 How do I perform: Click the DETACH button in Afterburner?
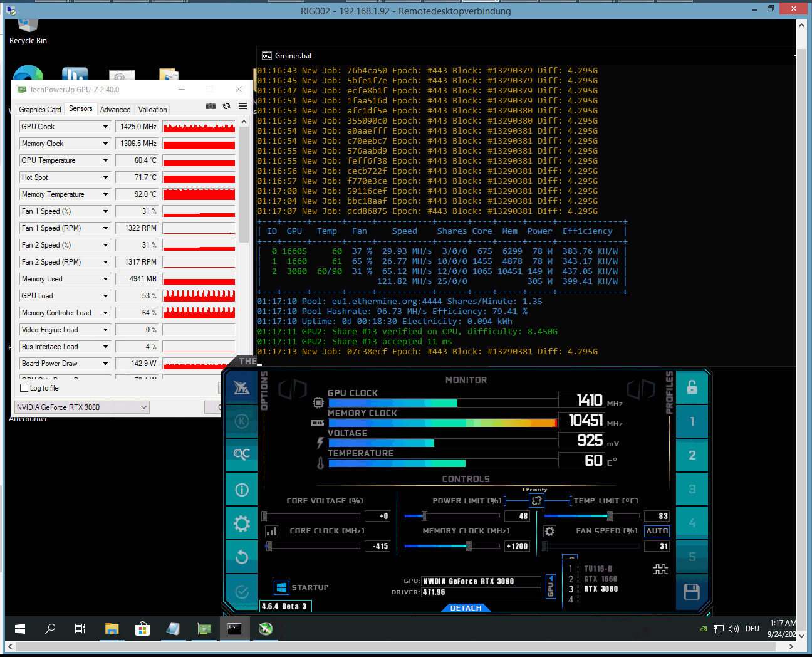click(466, 608)
